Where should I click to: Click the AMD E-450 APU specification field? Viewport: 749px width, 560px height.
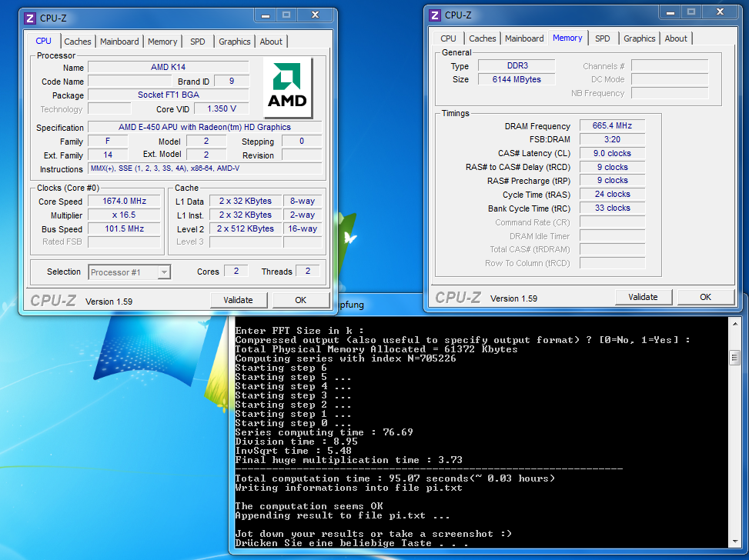point(205,128)
